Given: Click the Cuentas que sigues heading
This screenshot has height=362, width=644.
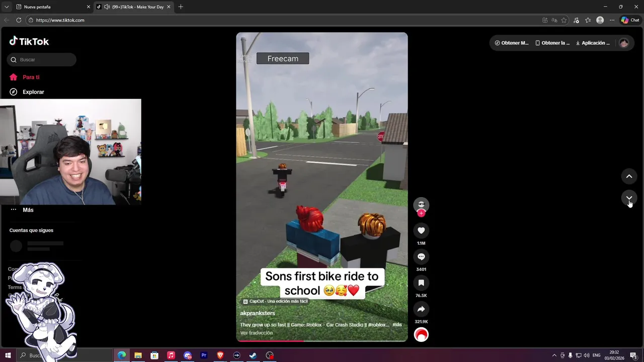Looking at the screenshot, I should [x=31, y=230].
